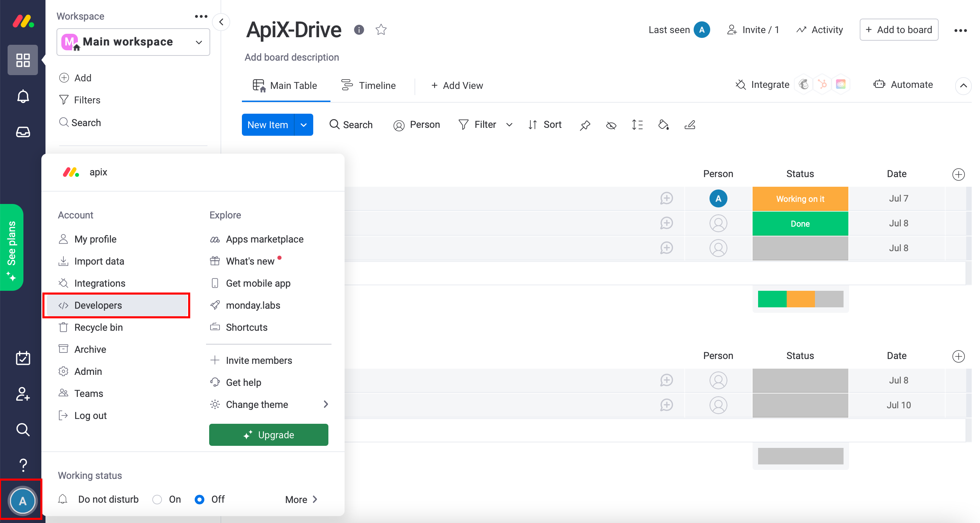Screen dimensions: 980x523
Task: Expand the New Item dropdown arrow
Action: click(304, 124)
